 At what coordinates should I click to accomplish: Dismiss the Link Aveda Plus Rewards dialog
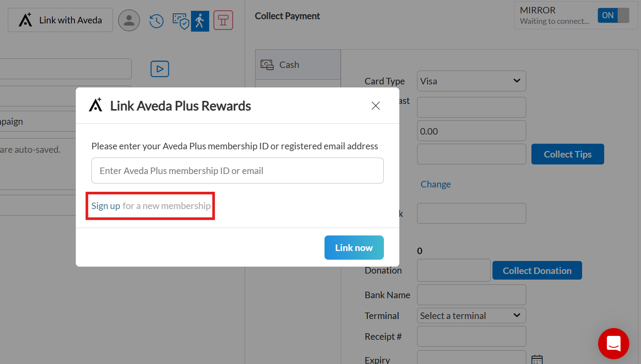pyautogui.click(x=375, y=105)
